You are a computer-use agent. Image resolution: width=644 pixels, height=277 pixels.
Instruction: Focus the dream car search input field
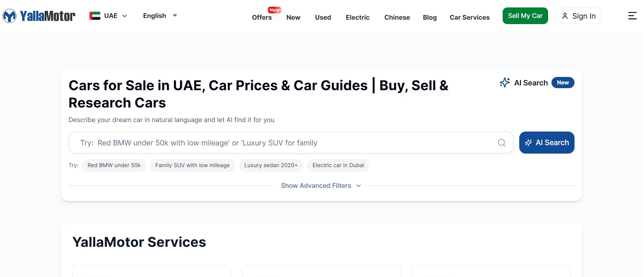click(x=285, y=143)
